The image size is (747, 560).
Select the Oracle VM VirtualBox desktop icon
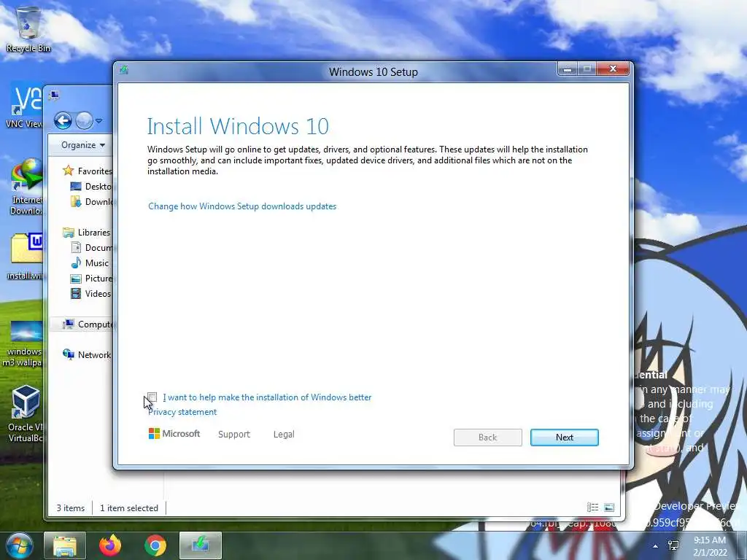coord(26,413)
